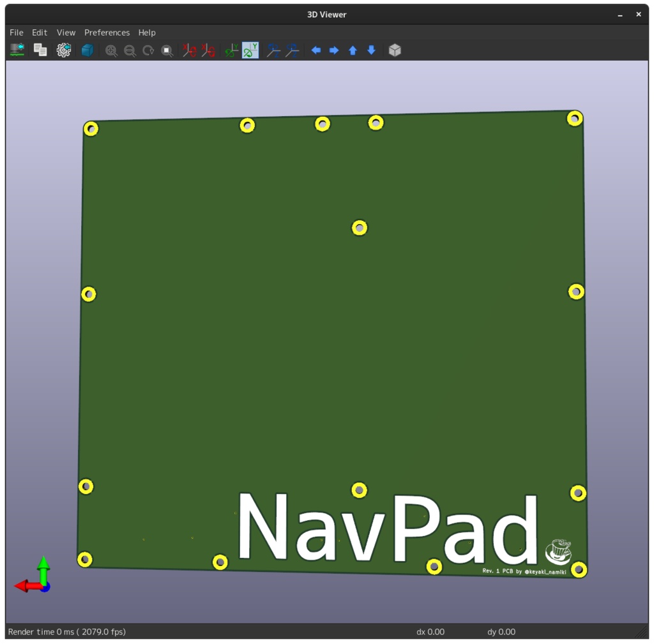Toggle orthographic projection with the cube icon
This screenshot has height=644, width=654.
tap(394, 50)
